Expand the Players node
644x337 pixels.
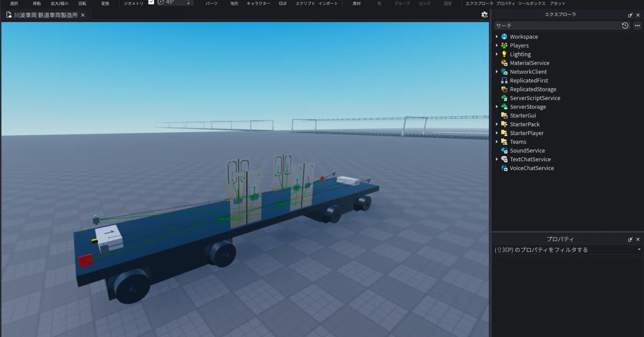point(497,46)
